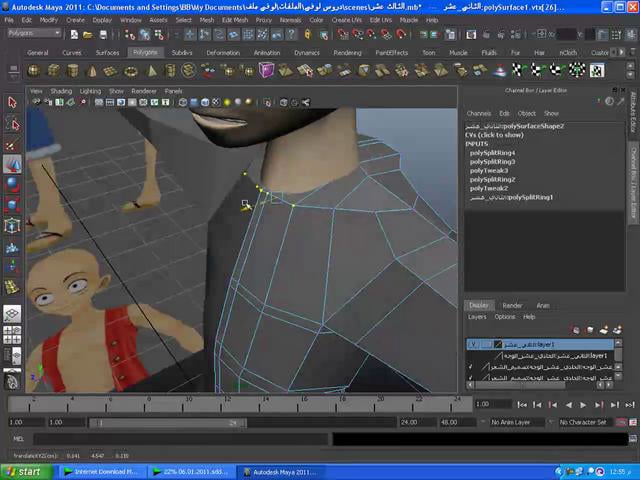Click create layer from selected icon
This screenshot has height=480, width=640.
point(617,330)
